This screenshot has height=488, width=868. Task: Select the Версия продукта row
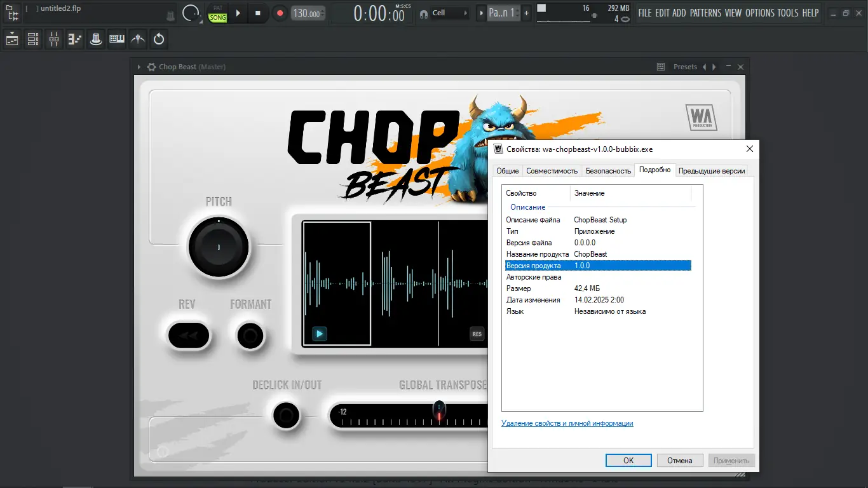click(x=598, y=266)
